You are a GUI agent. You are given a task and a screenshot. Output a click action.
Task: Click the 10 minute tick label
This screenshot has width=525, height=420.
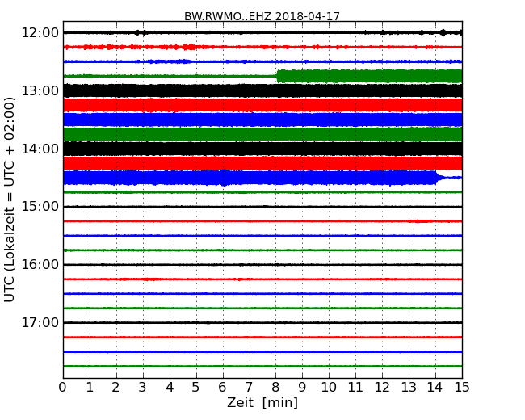point(329,388)
